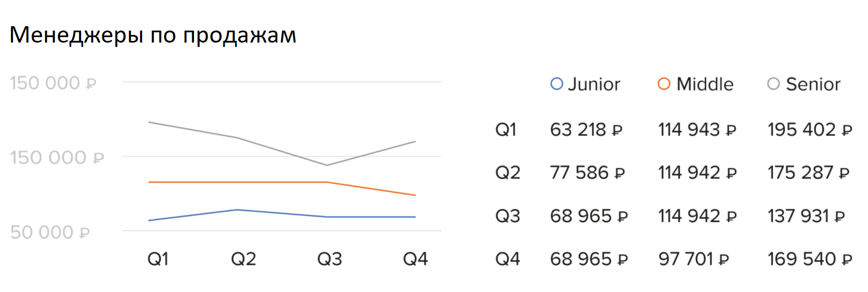Click the Junior Q1 value 63 218 ₽
This screenshot has height=292, width=868.
586,130
